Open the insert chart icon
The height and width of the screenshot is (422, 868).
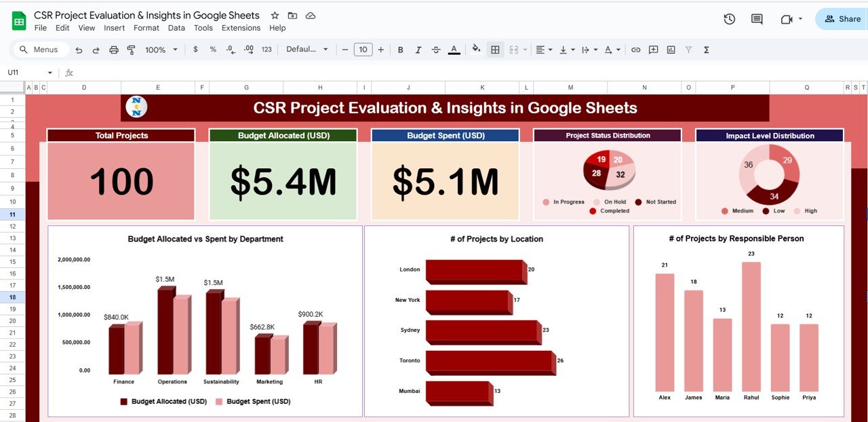[x=671, y=50]
